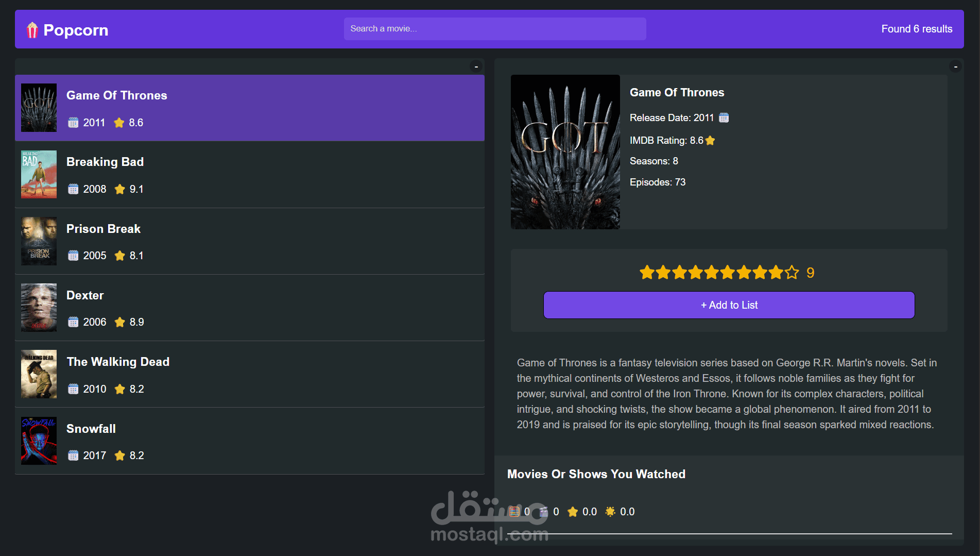Screen dimensions: 980x556
Task: Rate the show 10 stars (empty star)
Action: [792, 273]
